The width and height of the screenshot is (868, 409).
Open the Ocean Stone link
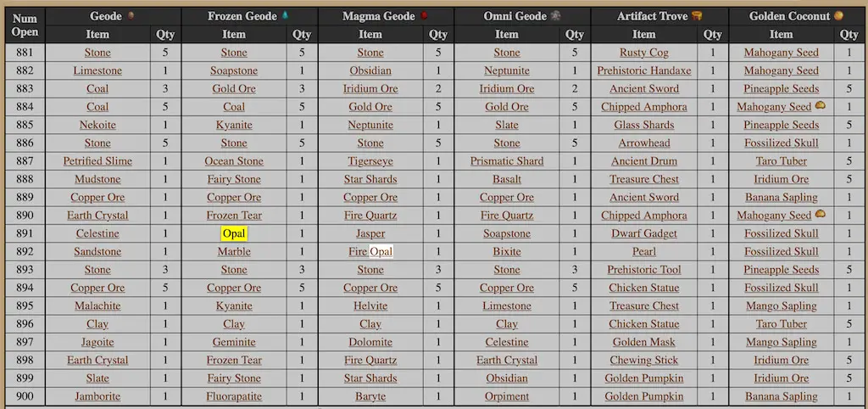coord(234,161)
